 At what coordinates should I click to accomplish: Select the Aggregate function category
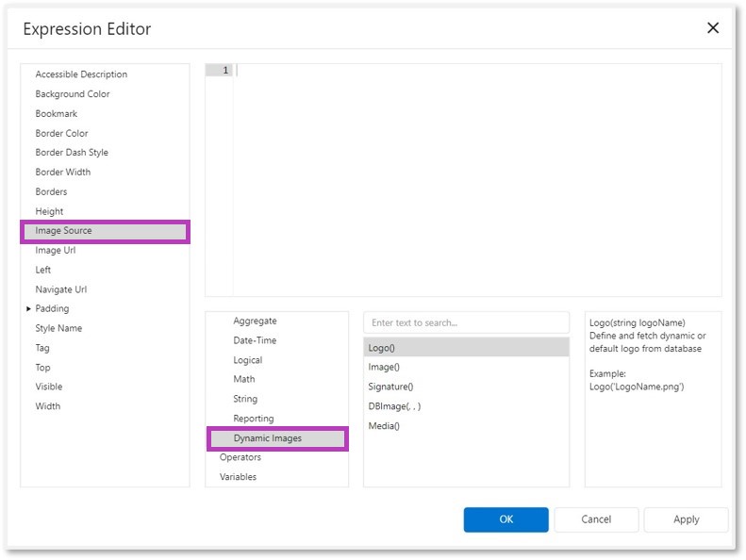click(x=255, y=321)
